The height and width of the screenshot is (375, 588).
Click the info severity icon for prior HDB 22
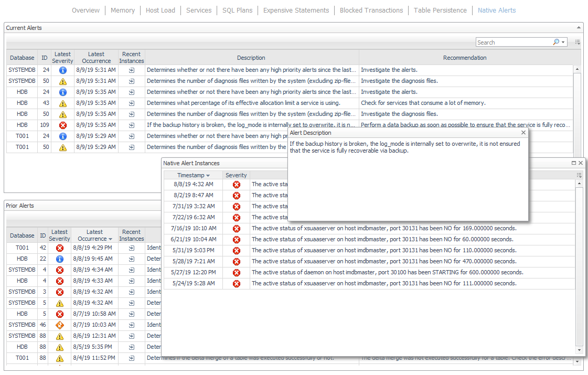[x=59, y=259]
